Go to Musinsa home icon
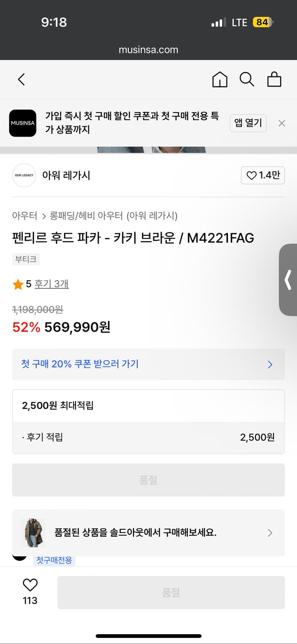Viewport: 297px width, 644px height. pos(220,79)
